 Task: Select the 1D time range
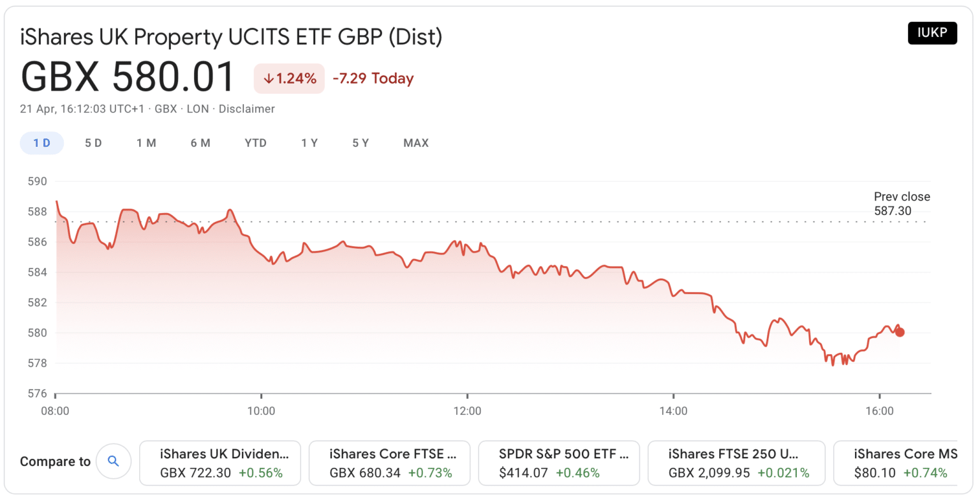41,143
